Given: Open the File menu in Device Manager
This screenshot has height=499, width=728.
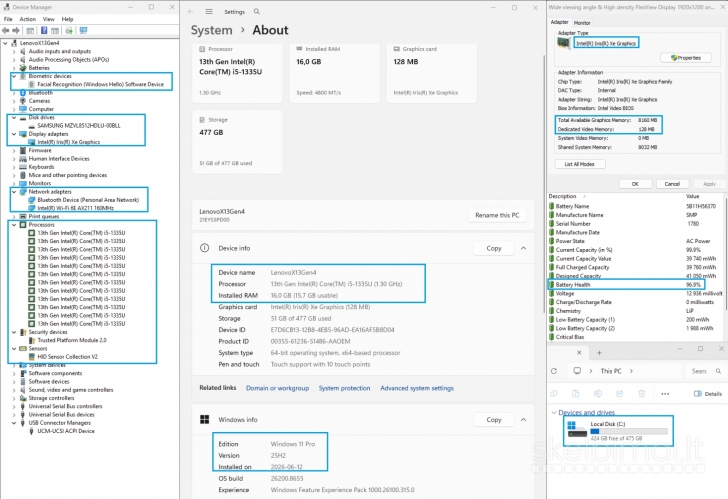Looking at the screenshot, I should tap(8, 19).
